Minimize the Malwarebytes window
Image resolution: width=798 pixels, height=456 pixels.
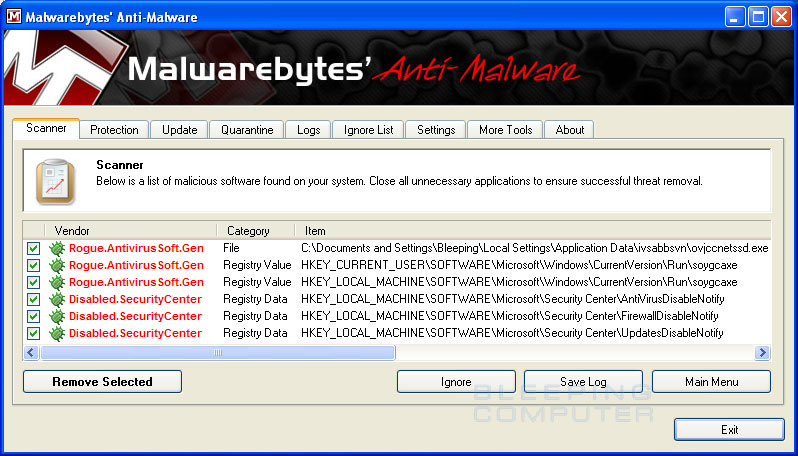click(x=734, y=17)
